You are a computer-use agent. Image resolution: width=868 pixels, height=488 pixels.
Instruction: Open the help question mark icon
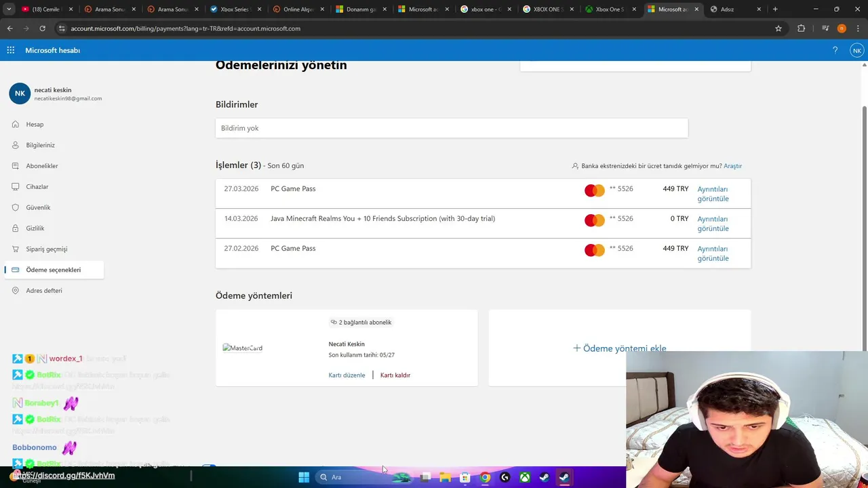(835, 50)
